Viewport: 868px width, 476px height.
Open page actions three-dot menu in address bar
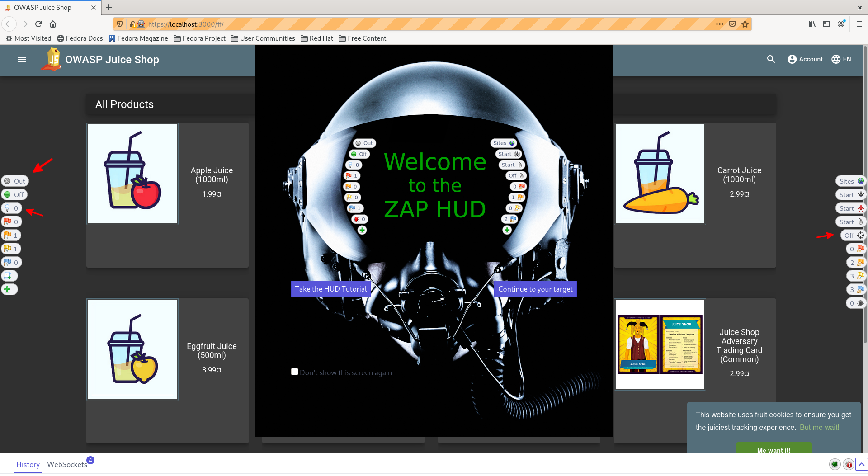tap(720, 24)
